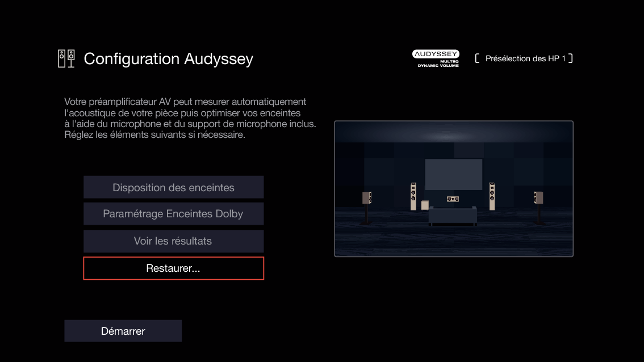
Task: Open the Présélection des HP 1 selector
Action: click(524, 58)
